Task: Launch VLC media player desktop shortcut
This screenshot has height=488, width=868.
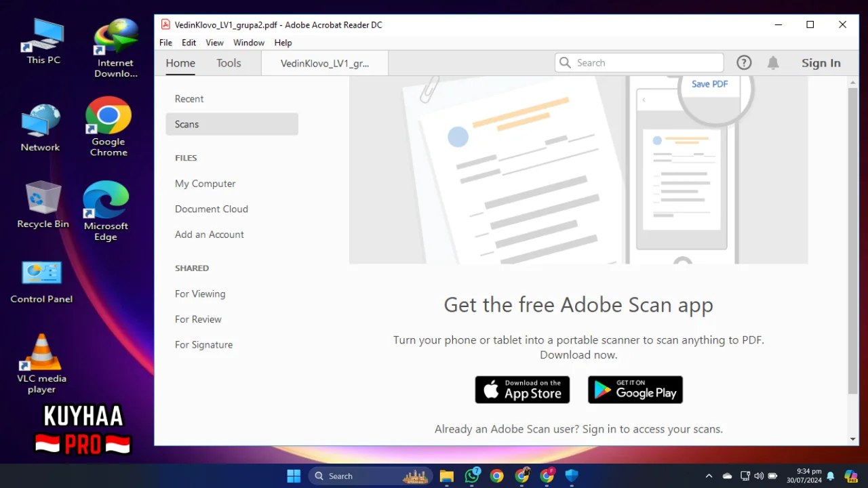Action: coord(42,363)
